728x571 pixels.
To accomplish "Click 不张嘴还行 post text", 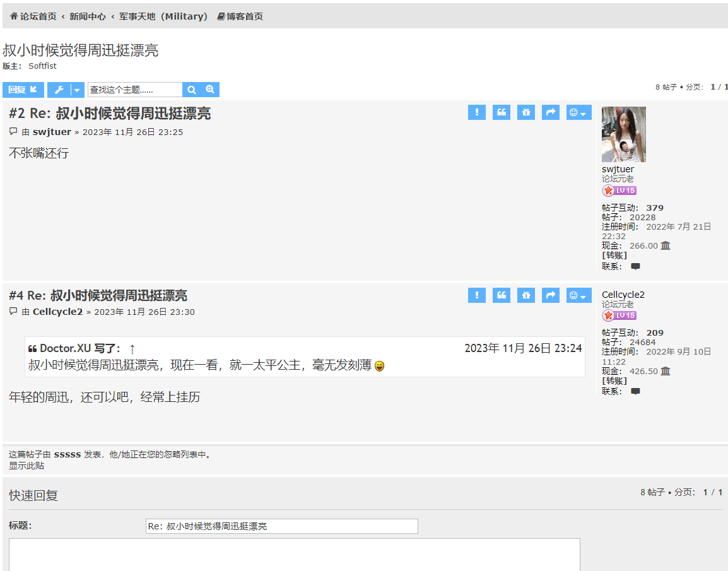I will click(39, 153).
